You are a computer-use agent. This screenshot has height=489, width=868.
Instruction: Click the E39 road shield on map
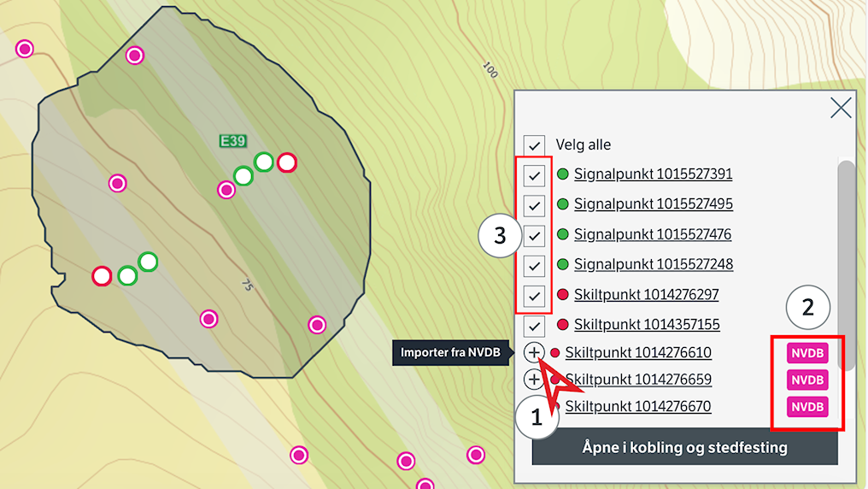232,141
